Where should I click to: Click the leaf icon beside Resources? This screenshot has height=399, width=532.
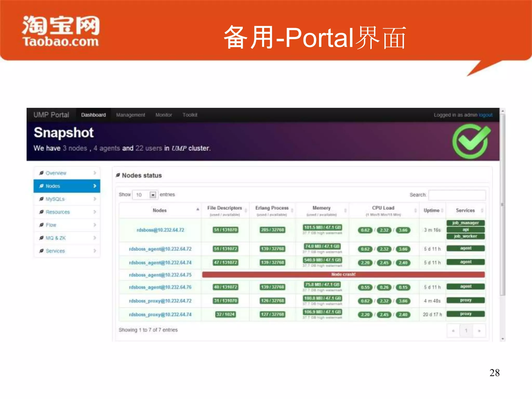click(41, 212)
